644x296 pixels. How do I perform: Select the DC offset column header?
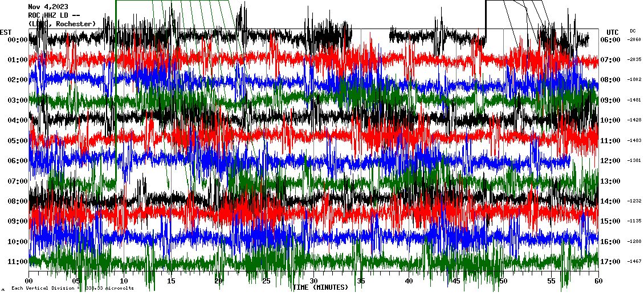tap(633, 31)
